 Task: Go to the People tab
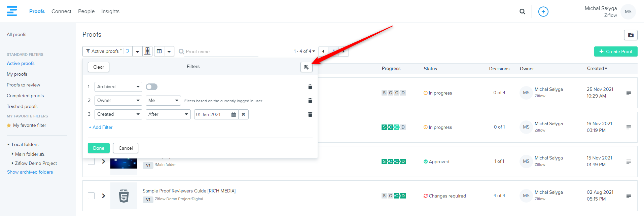(86, 11)
